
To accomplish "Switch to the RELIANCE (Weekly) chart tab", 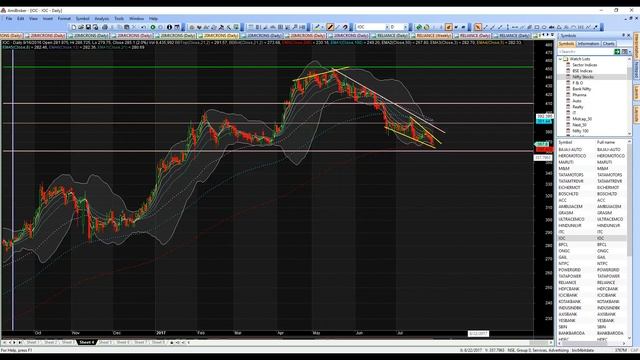I will tap(433, 36).
